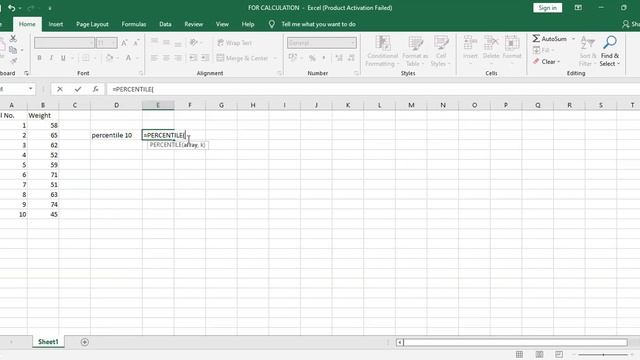The height and width of the screenshot is (360, 640).
Task: Click the Top Align icon
Action: [x=154, y=42]
